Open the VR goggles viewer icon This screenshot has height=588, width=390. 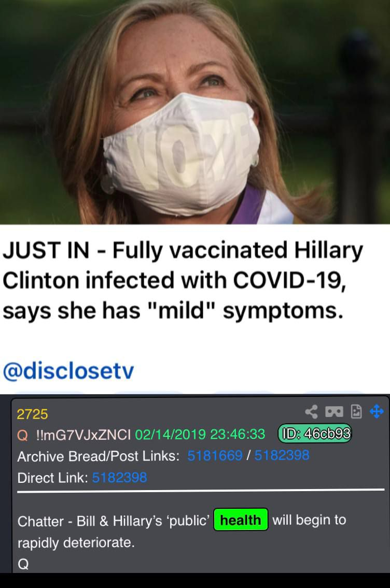tap(334, 412)
